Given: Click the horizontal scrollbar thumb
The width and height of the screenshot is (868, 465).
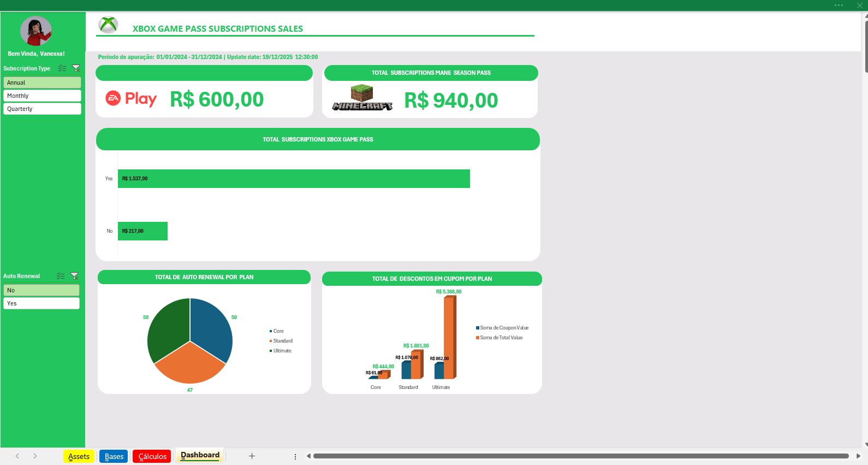Looking at the screenshot, I should pos(581,456).
